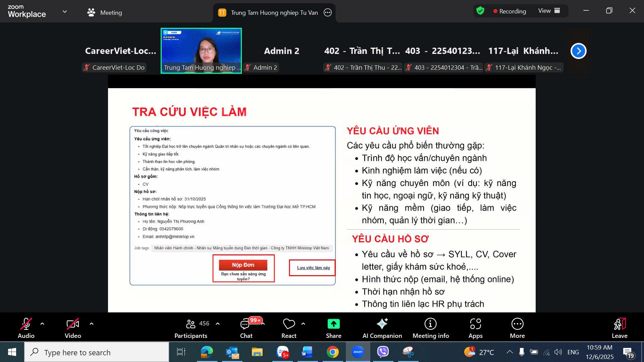Expand video options arrow next to Video
644x362 pixels.
92,324
